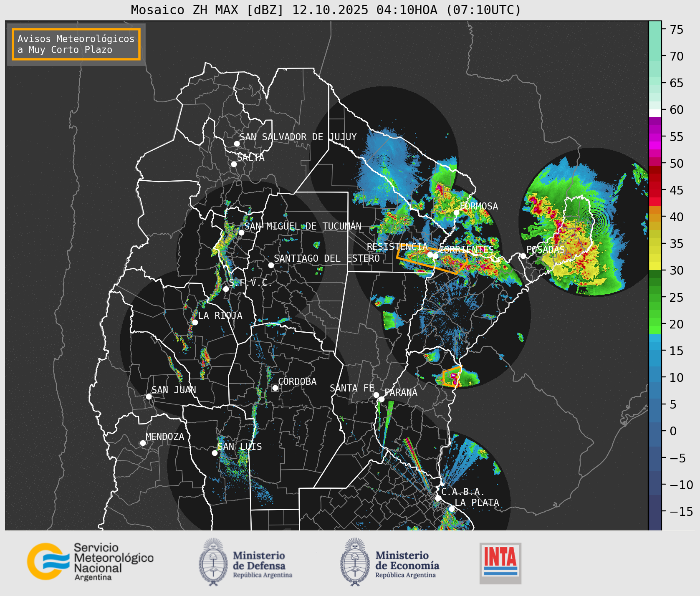
Task: Click the red INTA logo
Action: [x=500, y=563]
